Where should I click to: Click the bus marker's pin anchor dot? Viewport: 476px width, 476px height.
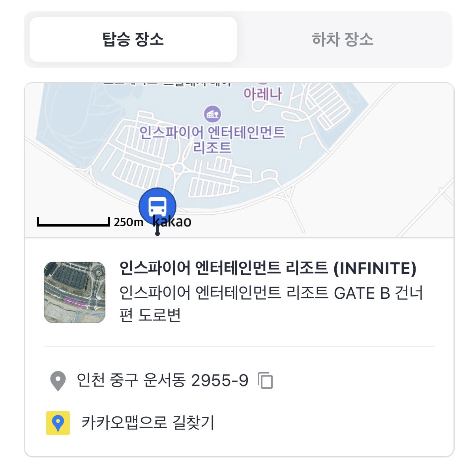point(157,234)
